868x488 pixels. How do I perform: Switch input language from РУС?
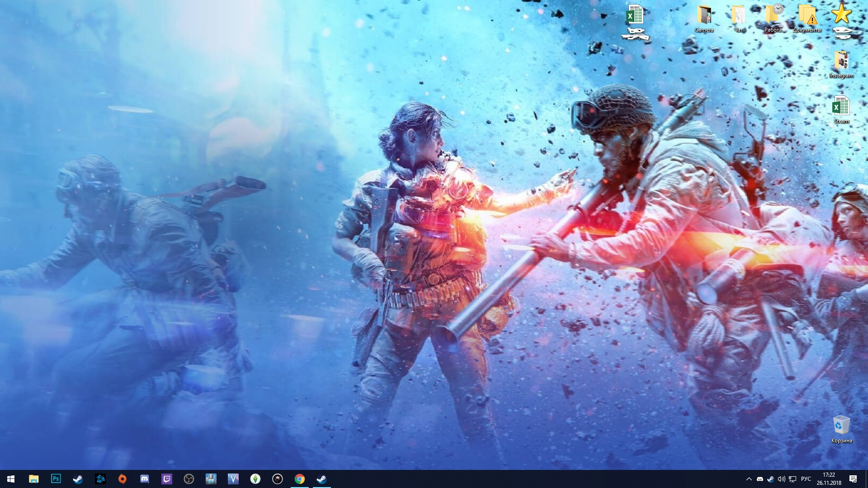(806, 479)
